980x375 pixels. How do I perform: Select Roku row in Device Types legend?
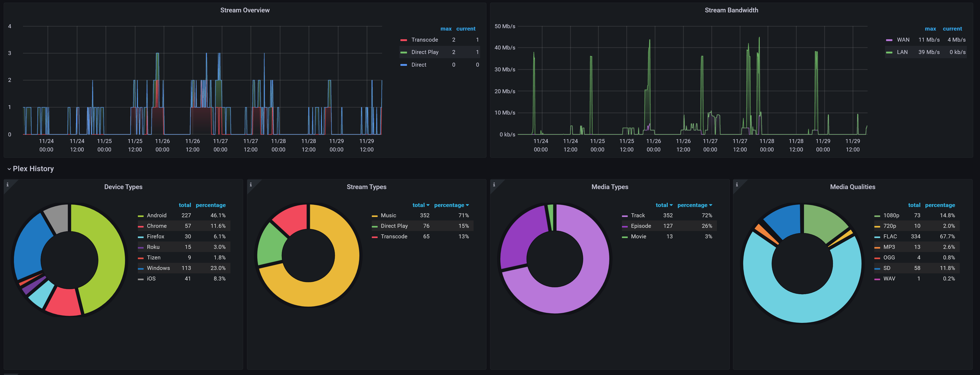[x=184, y=247]
